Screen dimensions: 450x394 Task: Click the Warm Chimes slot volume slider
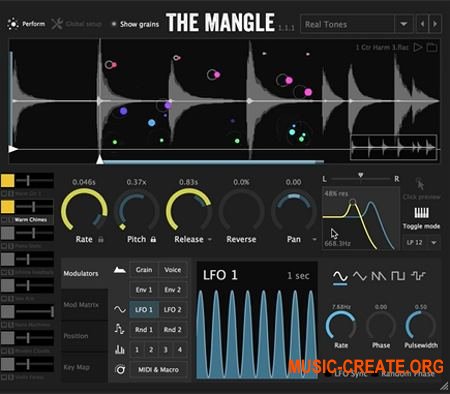(35, 207)
